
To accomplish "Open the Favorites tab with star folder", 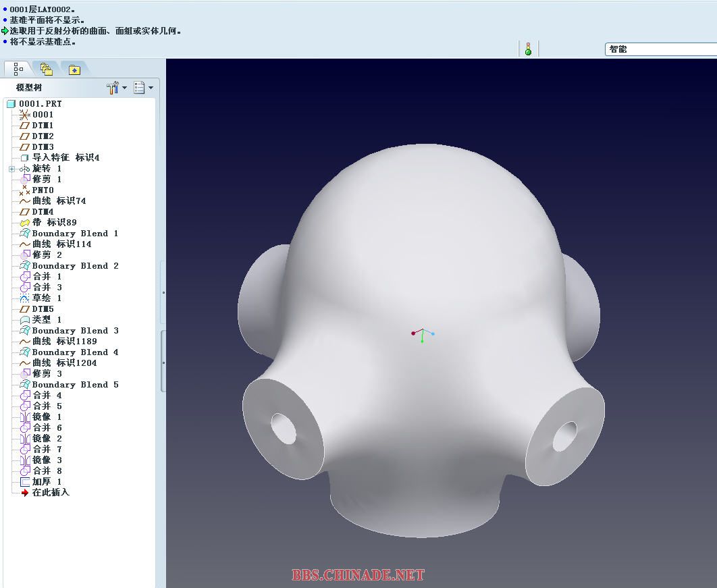I will (x=74, y=69).
